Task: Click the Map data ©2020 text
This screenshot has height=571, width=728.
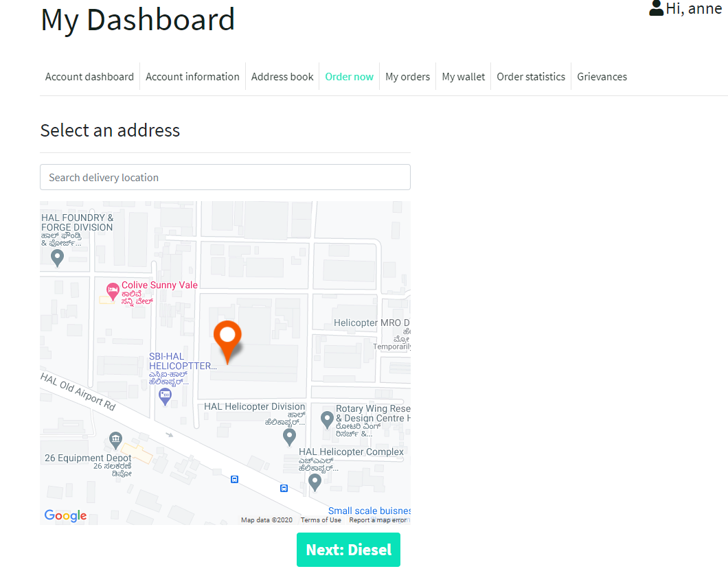Action: (x=266, y=520)
